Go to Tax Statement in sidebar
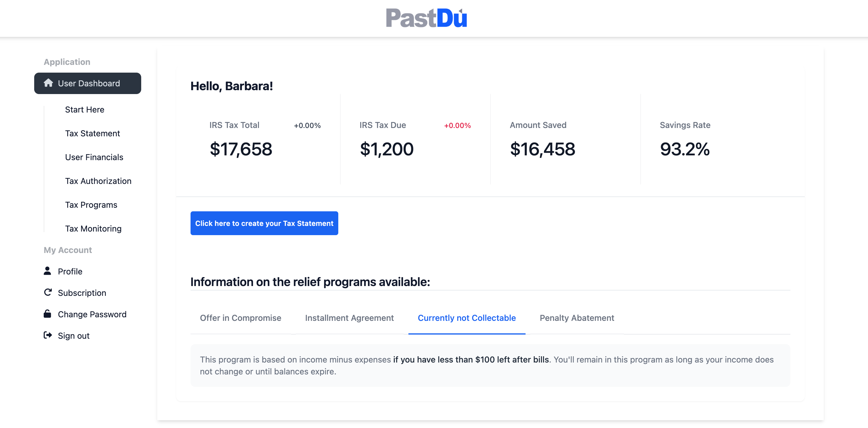The image size is (868, 428). (92, 134)
